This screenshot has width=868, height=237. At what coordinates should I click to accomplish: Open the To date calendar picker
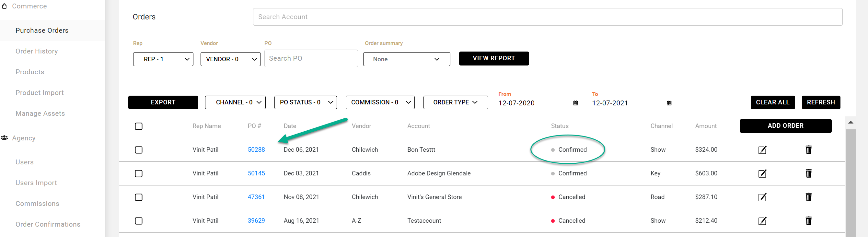click(x=669, y=103)
